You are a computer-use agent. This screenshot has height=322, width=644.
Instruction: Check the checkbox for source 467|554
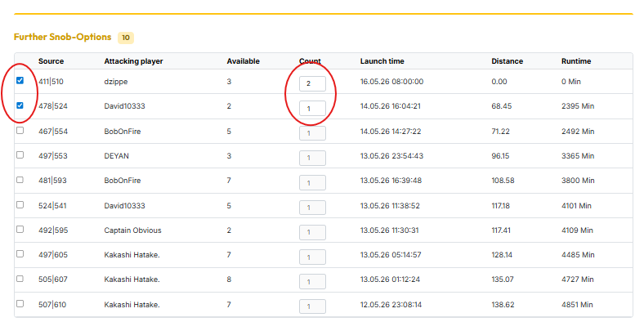[20, 131]
